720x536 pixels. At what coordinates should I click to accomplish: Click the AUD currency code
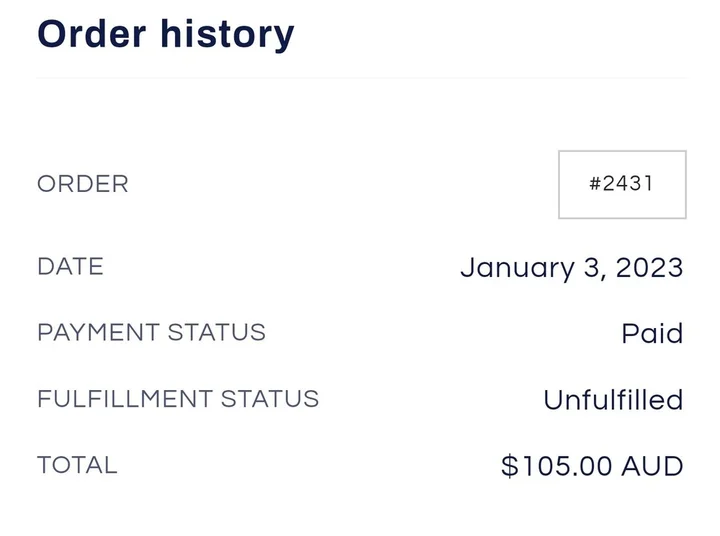point(654,466)
